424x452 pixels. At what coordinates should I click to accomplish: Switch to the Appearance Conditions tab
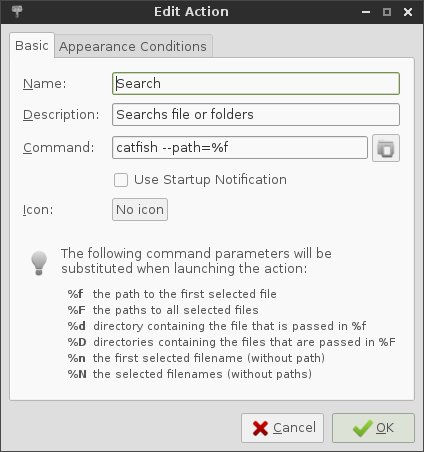[x=133, y=46]
